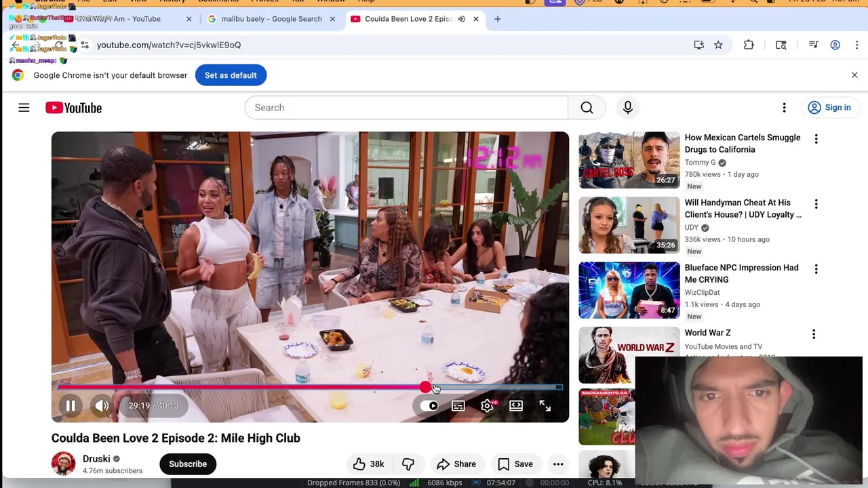
Task: Start voice search with microphone icon
Action: pyautogui.click(x=628, y=108)
